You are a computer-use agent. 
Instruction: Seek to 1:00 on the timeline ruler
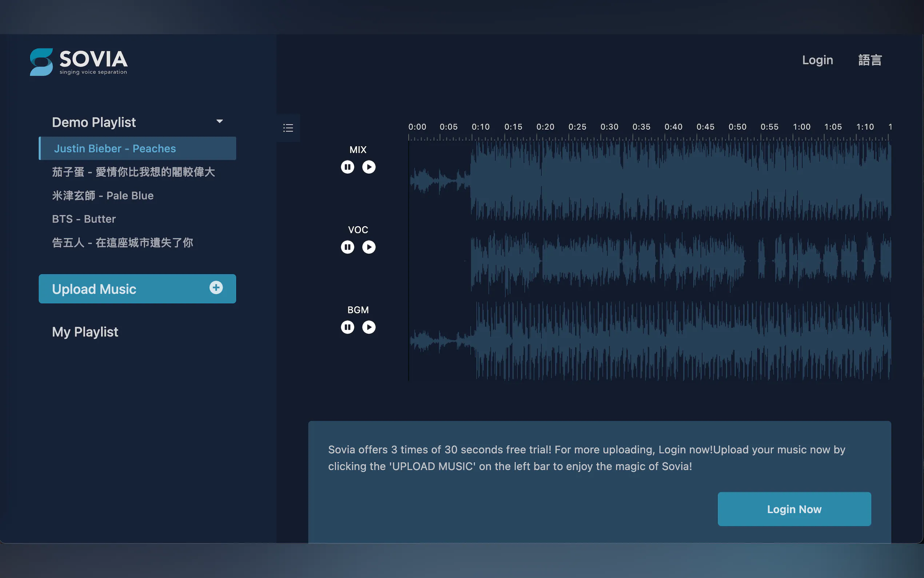click(801, 127)
